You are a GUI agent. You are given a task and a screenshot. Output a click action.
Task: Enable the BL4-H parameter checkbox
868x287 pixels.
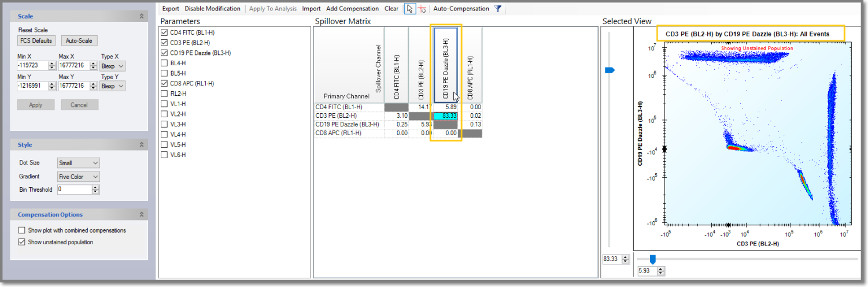[x=164, y=63]
